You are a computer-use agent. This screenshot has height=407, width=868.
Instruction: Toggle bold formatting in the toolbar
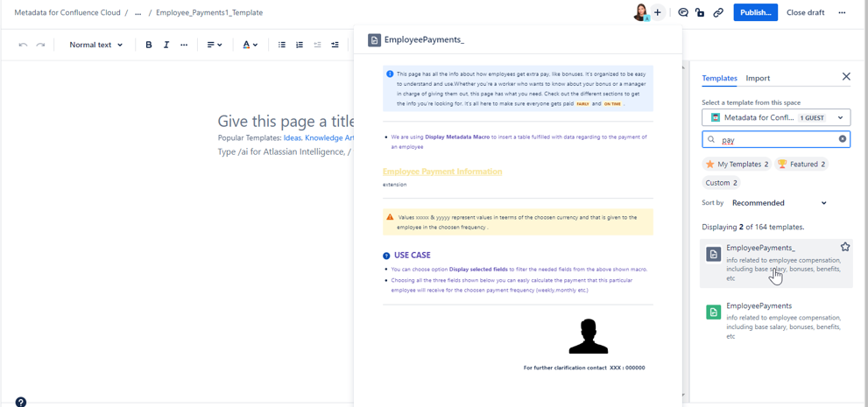click(149, 45)
